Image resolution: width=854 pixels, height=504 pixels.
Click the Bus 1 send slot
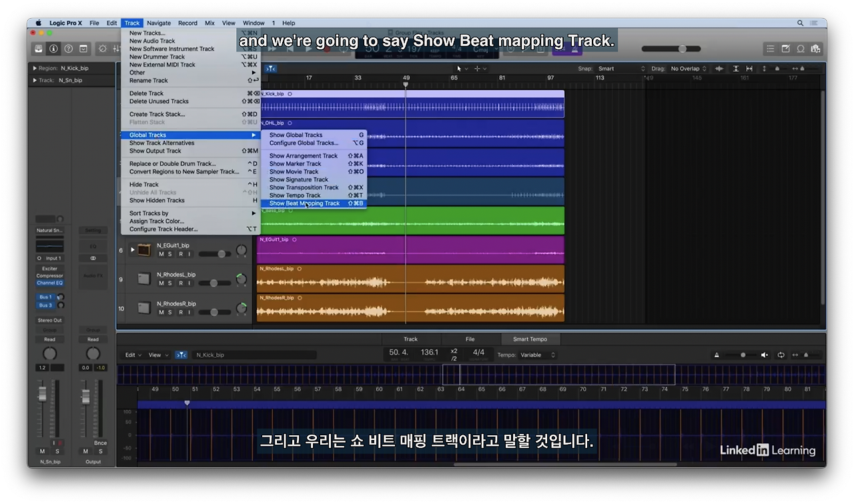[x=45, y=297]
